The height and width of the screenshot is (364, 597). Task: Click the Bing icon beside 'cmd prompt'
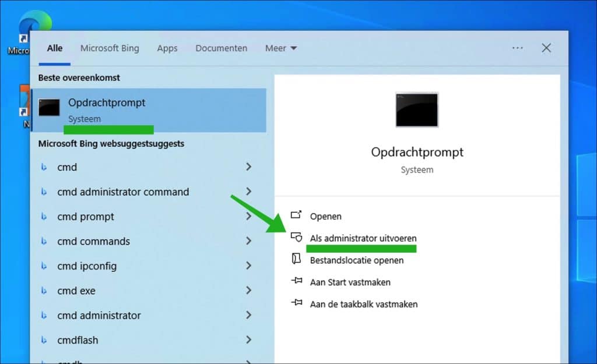[x=44, y=217]
